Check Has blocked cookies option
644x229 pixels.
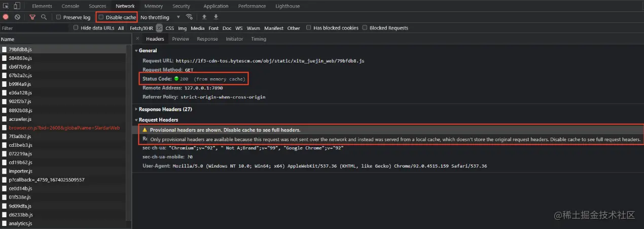[x=309, y=28]
